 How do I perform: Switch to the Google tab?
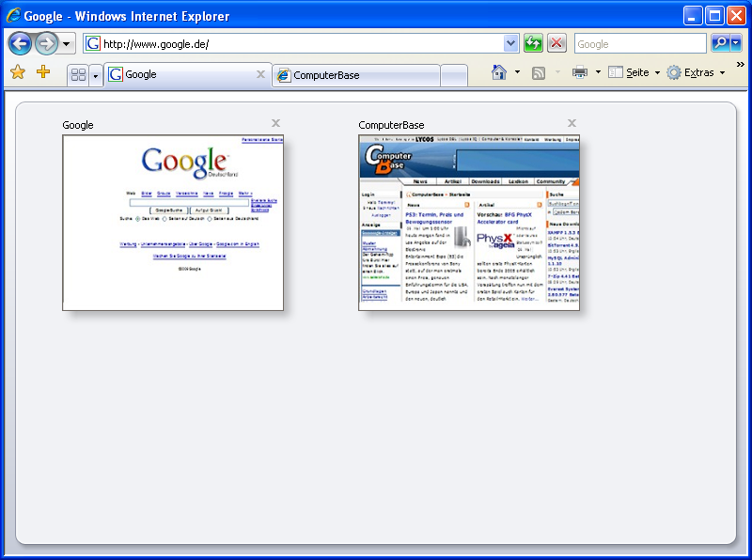point(187,75)
